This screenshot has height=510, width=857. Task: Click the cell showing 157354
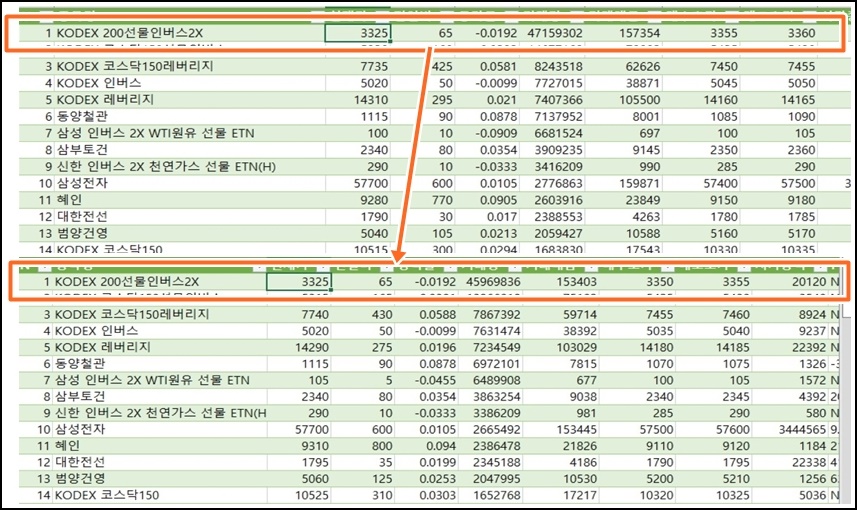point(624,33)
